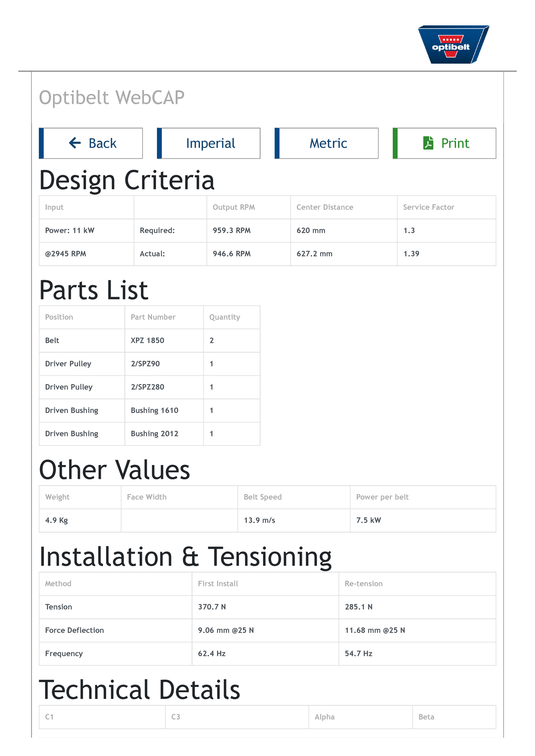The height and width of the screenshot is (756, 535).
Task: Select the '7.5 kW' power per belt
Action: (369, 520)
